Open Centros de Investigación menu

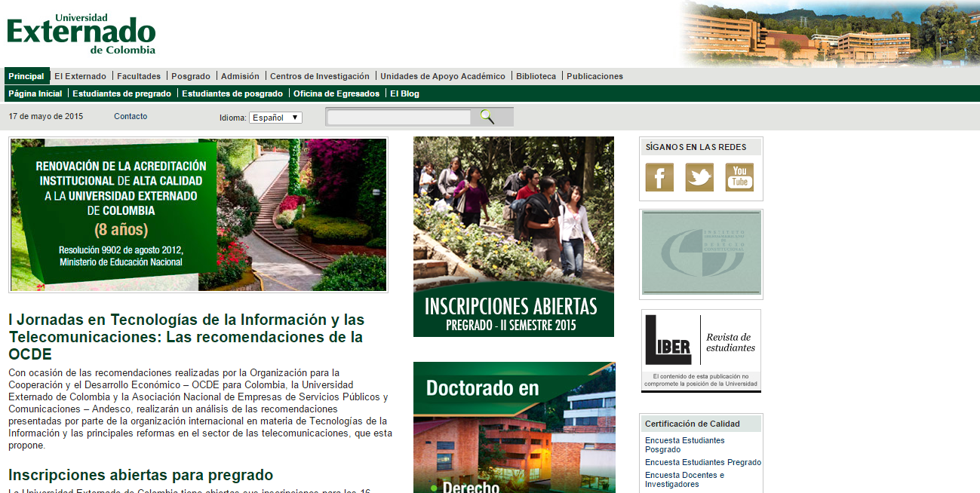(320, 76)
